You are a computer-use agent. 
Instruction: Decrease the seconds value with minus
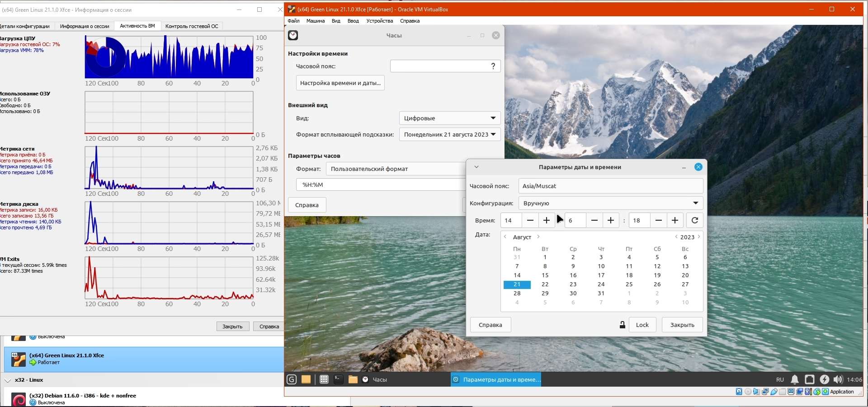click(x=658, y=220)
